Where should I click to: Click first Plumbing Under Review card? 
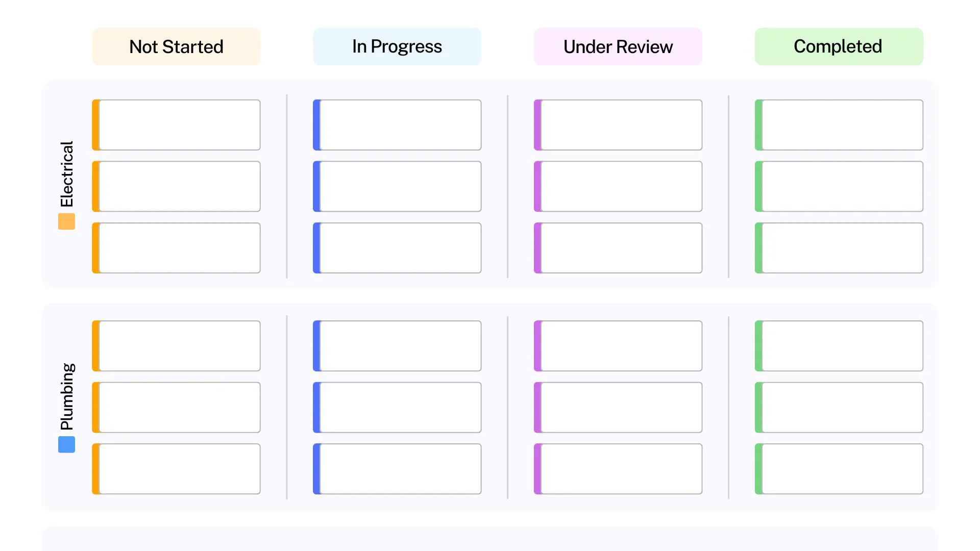pos(618,346)
